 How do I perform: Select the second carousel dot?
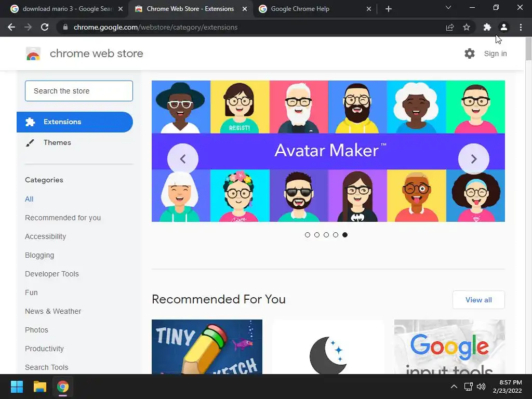[317, 235]
